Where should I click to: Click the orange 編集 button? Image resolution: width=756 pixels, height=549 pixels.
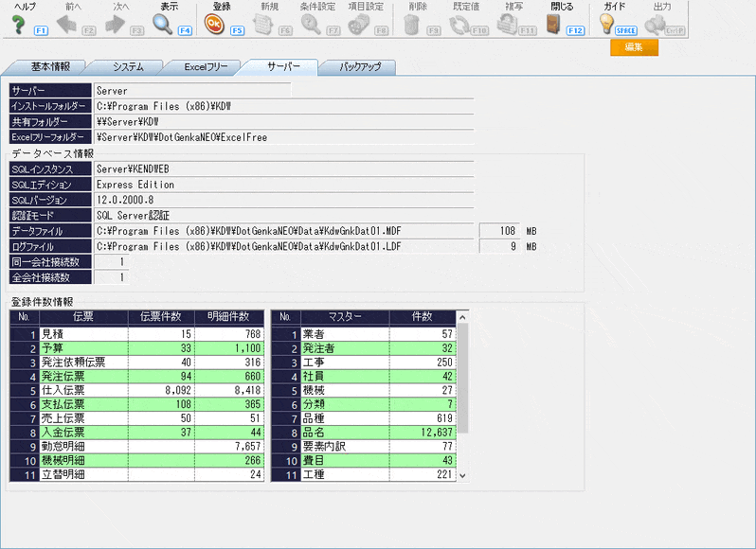tap(634, 47)
